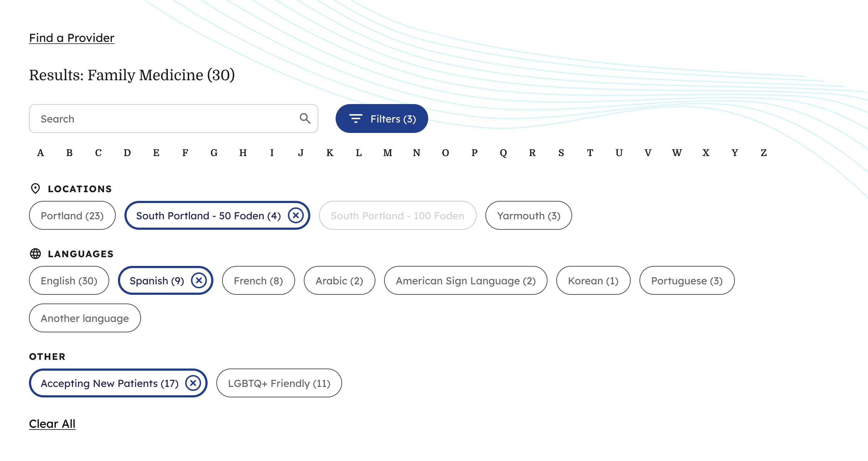Toggle the English (30) language filter
Viewport: 868px width, 461px height.
tap(69, 281)
